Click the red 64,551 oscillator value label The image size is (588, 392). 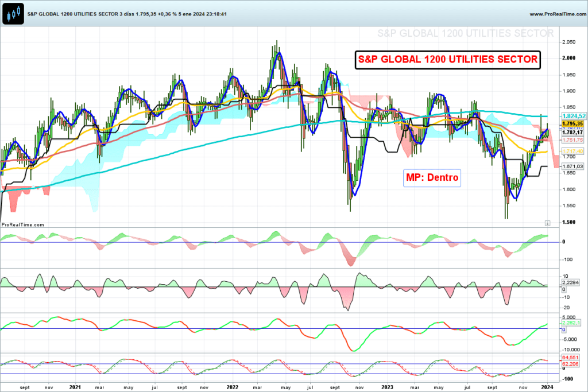570,358
